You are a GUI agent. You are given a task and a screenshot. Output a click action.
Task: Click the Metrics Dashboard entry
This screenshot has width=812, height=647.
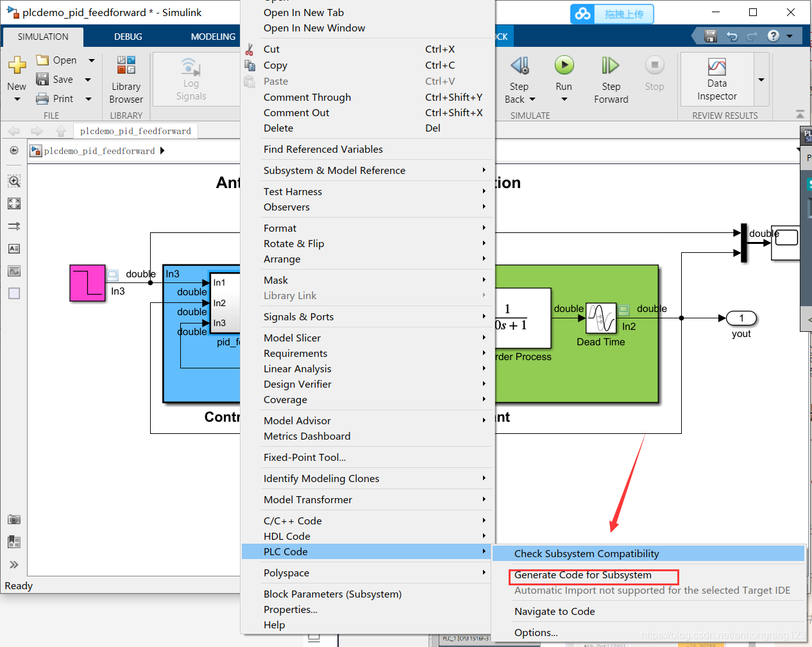click(x=367, y=436)
